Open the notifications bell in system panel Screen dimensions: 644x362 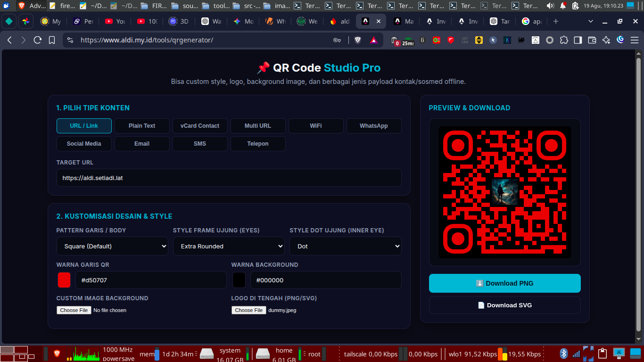[563, 6]
